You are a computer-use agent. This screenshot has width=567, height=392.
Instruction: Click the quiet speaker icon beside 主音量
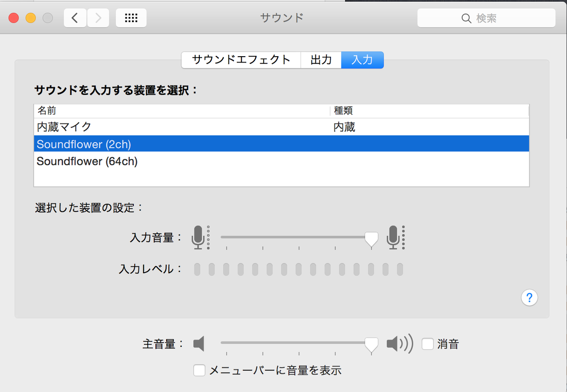(199, 344)
